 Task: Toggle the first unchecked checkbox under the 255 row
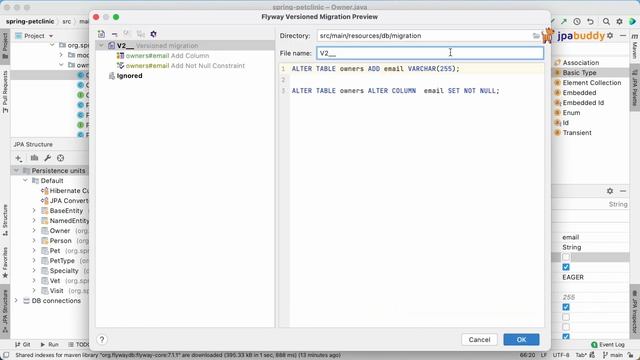(x=566, y=317)
